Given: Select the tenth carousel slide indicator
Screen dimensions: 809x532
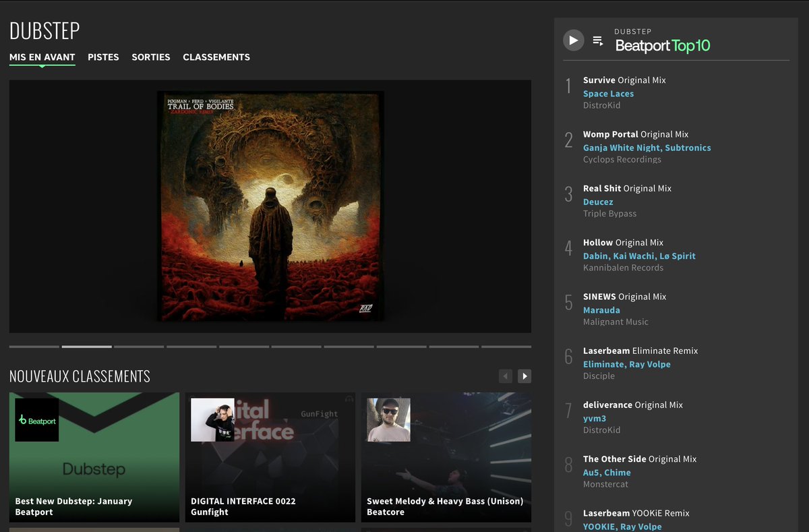Looking at the screenshot, I should [506, 347].
